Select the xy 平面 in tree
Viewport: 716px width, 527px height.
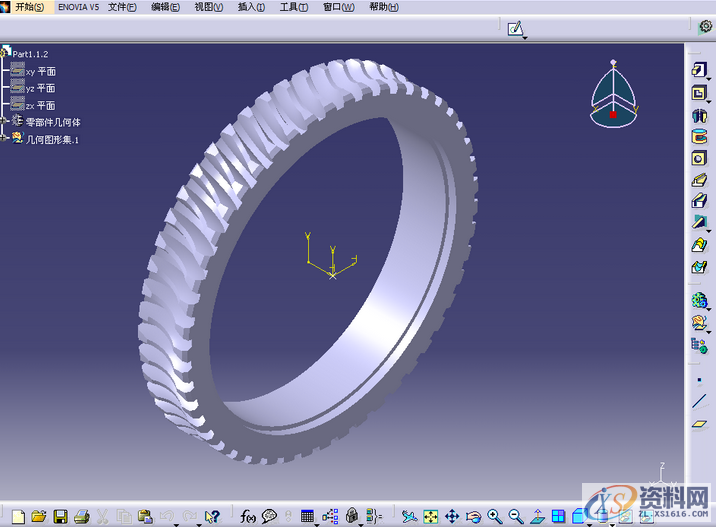pyautogui.click(x=40, y=71)
